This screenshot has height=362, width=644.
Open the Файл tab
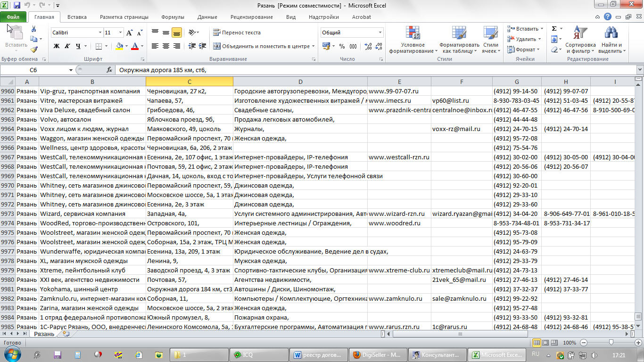tap(13, 17)
